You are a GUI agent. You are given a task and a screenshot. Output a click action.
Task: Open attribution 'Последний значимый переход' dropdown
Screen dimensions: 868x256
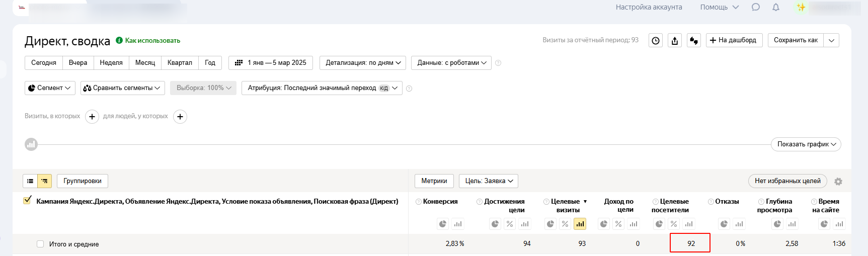(322, 88)
